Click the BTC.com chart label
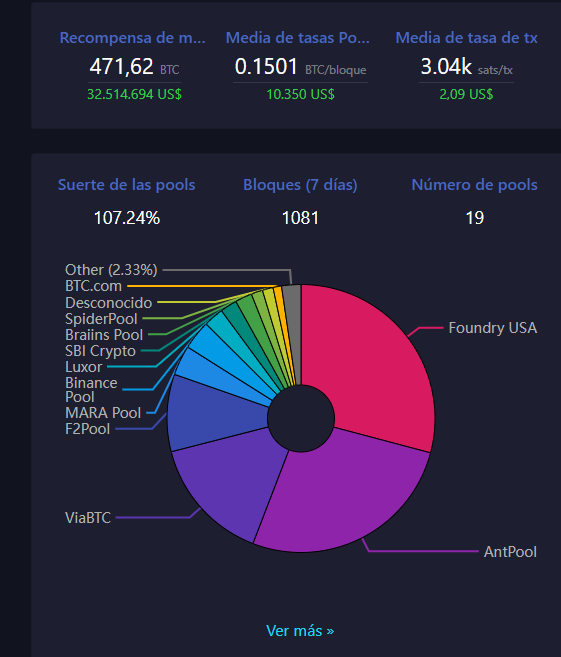Image resolution: width=561 pixels, height=657 pixels. (x=93, y=286)
